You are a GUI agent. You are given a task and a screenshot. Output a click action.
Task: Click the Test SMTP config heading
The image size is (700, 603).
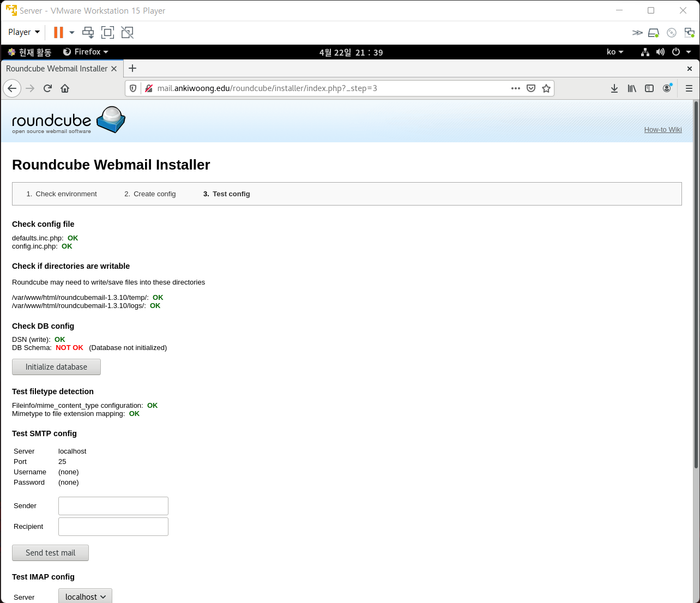coord(44,433)
